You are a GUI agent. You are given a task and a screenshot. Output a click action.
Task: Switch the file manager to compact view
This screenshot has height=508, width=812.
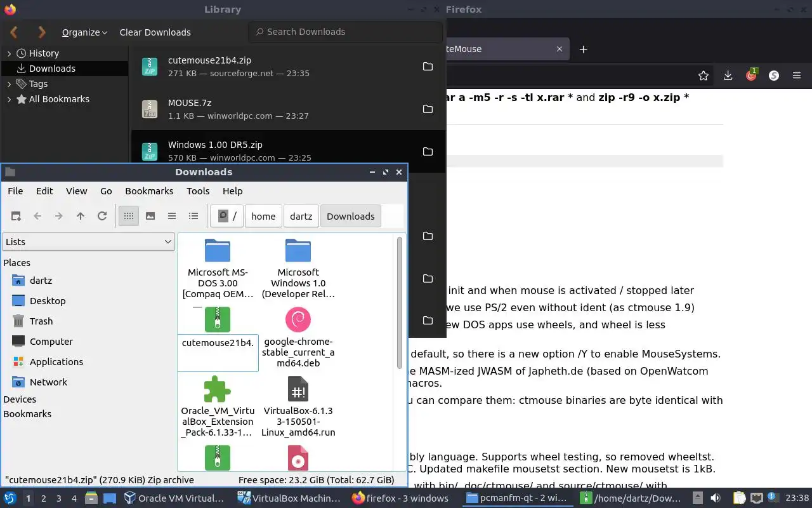tap(172, 216)
